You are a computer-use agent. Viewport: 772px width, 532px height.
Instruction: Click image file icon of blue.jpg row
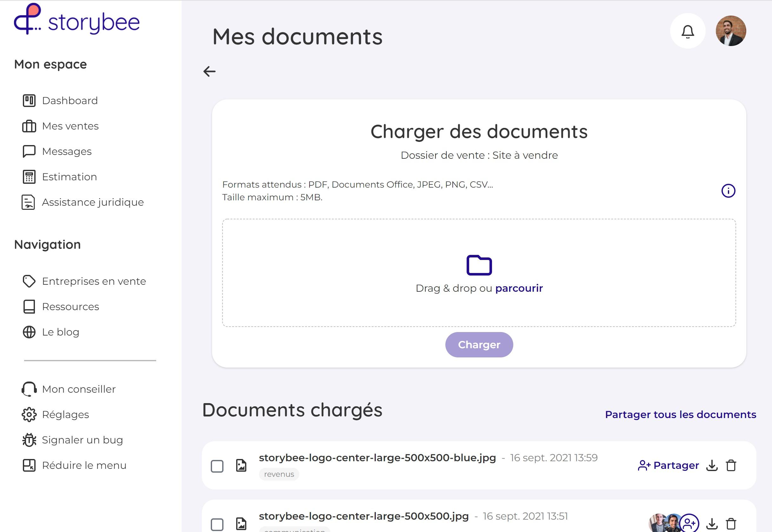tap(241, 465)
